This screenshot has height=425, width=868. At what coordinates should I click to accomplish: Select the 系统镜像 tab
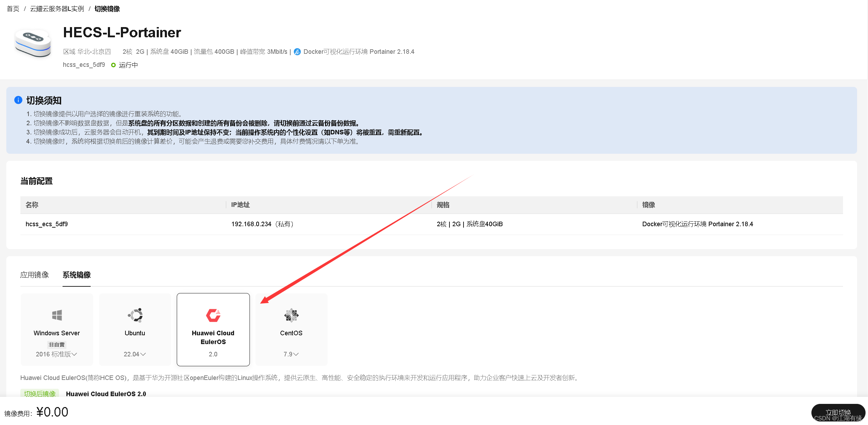coord(77,275)
